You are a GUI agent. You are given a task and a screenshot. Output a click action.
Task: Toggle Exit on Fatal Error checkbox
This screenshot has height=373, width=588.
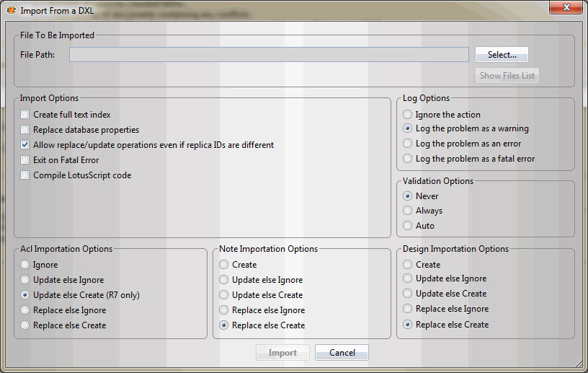(25, 160)
